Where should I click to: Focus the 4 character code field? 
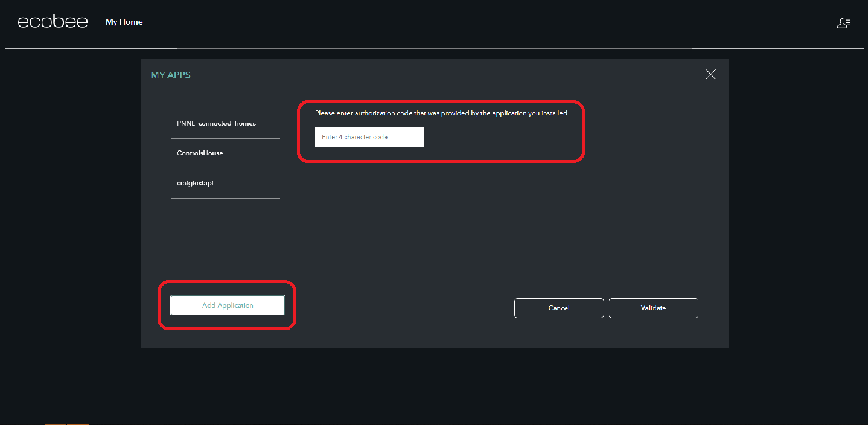(x=369, y=137)
